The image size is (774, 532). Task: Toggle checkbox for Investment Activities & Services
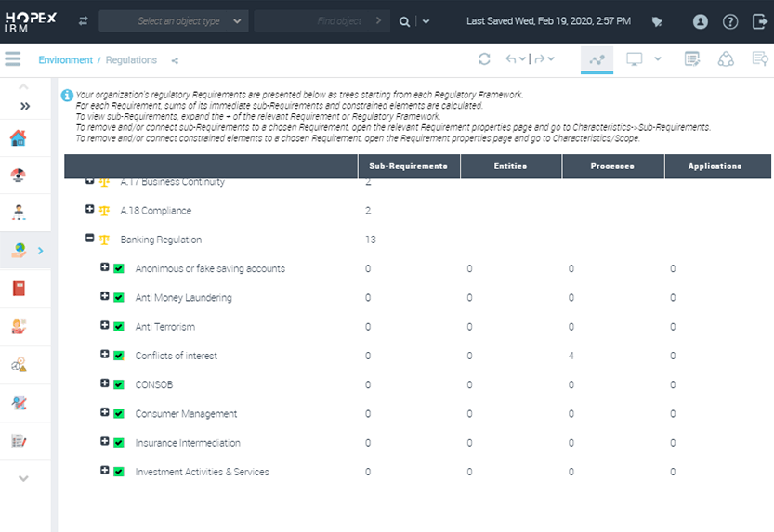[119, 473]
